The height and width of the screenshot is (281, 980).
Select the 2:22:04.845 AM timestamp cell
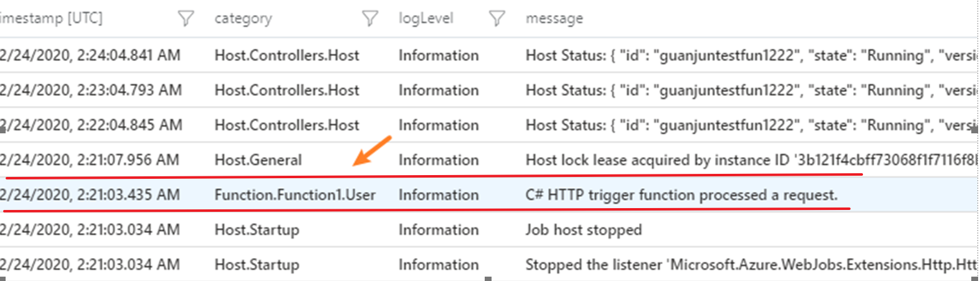pos(91,125)
